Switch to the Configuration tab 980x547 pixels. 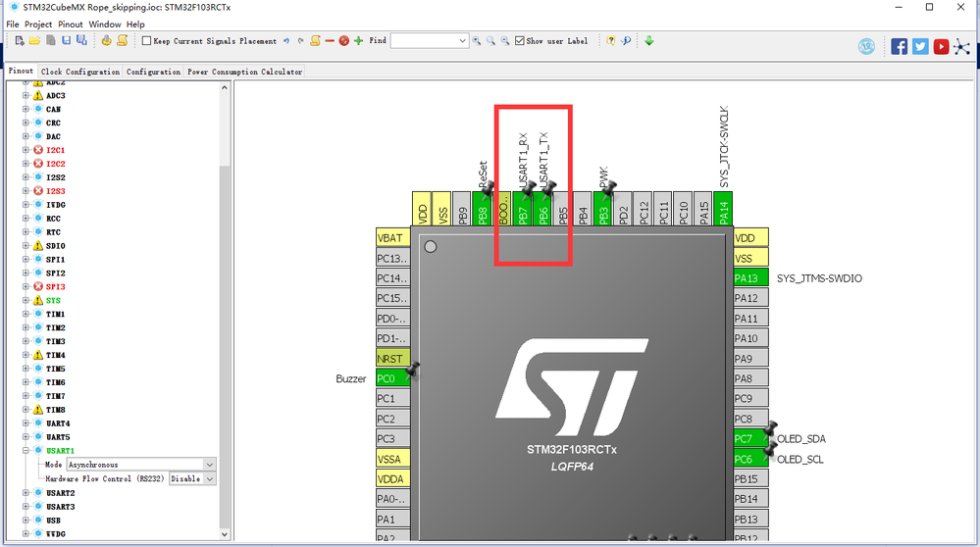click(x=153, y=72)
